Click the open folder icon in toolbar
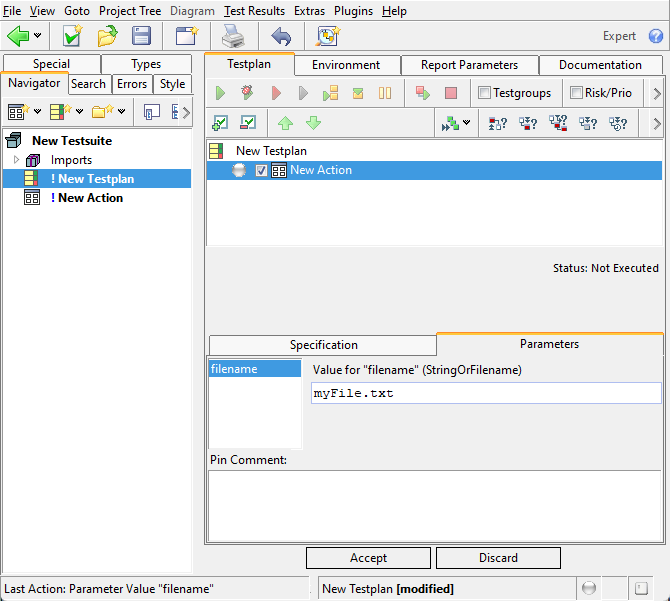 107,36
